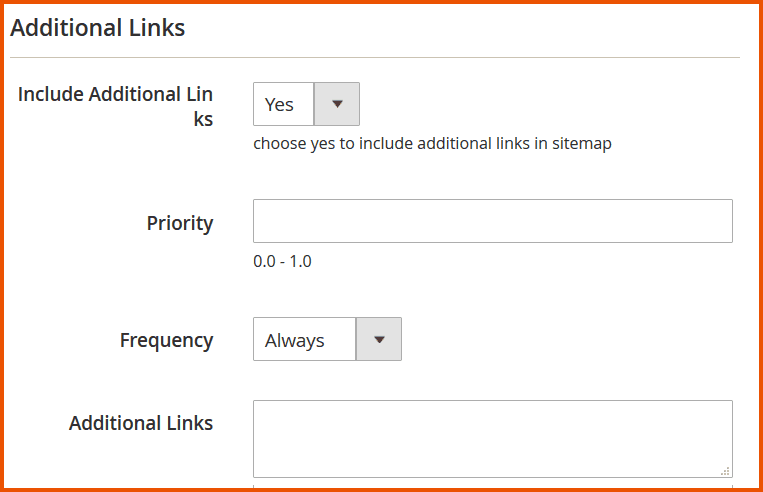Click the 'Frequency' field label

(x=166, y=340)
